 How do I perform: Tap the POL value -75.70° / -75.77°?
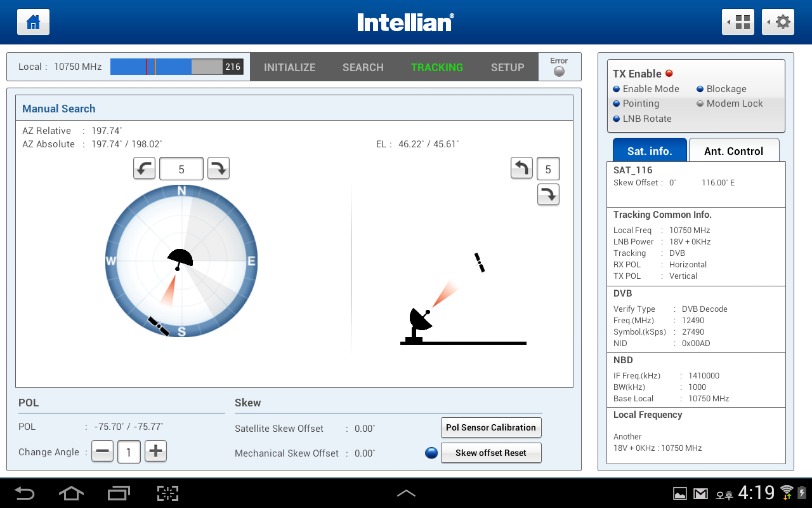[129, 427]
